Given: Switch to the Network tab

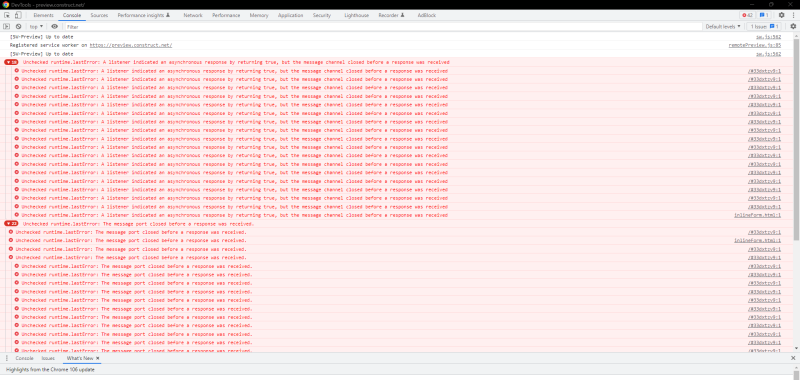Looking at the screenshot, I should coord(193,15).
